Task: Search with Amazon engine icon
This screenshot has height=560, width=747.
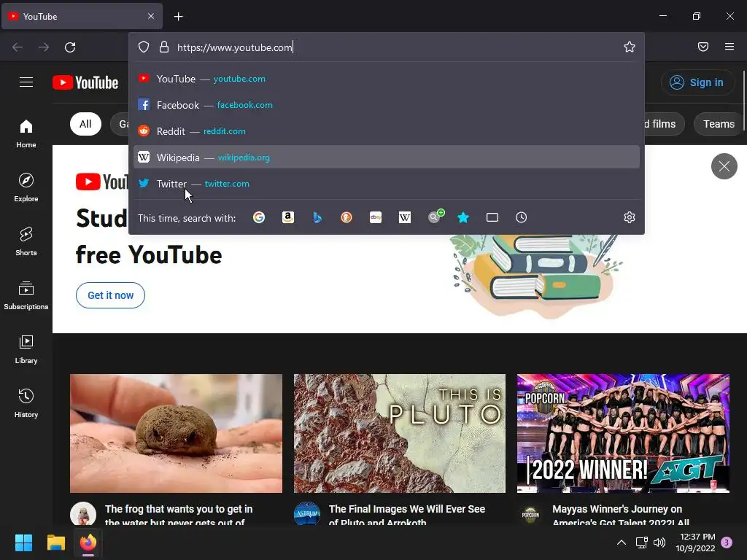Action: coord(287,217)
